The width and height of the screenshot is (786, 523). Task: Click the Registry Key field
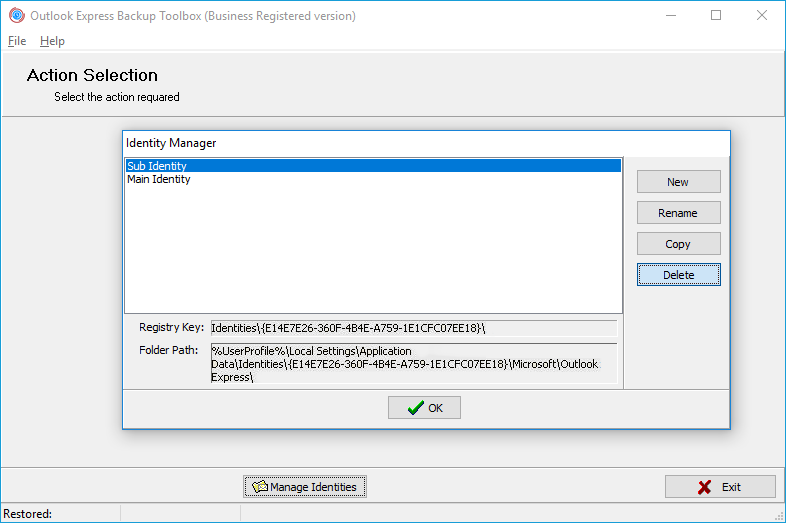[413, 328]
